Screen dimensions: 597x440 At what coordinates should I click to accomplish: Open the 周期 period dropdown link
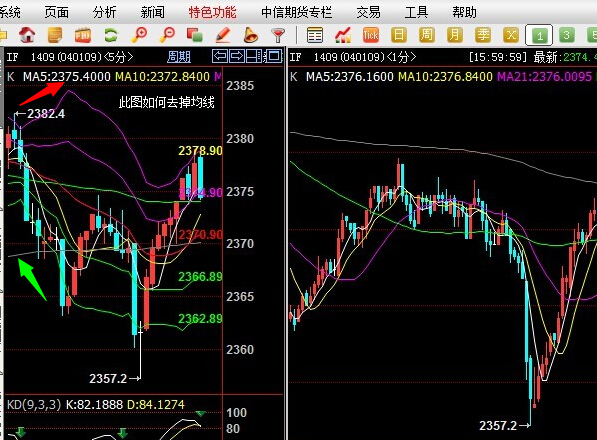(x=179, y=57)
